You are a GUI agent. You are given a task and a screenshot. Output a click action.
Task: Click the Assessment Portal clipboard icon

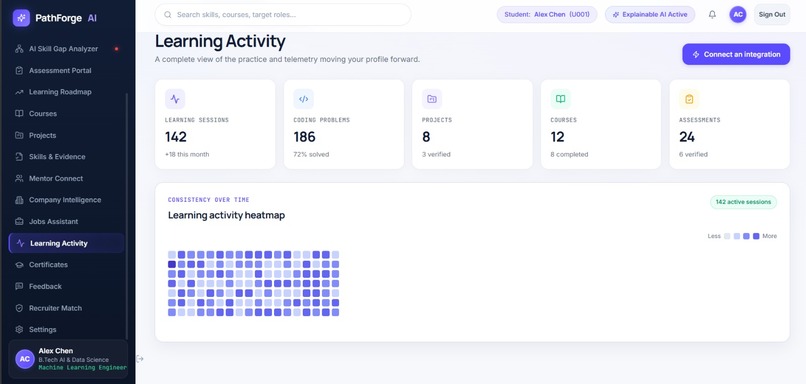19,70
